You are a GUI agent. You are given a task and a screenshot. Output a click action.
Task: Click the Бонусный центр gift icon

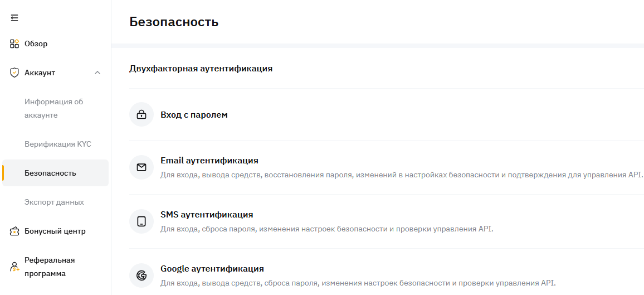click(14, 231)
